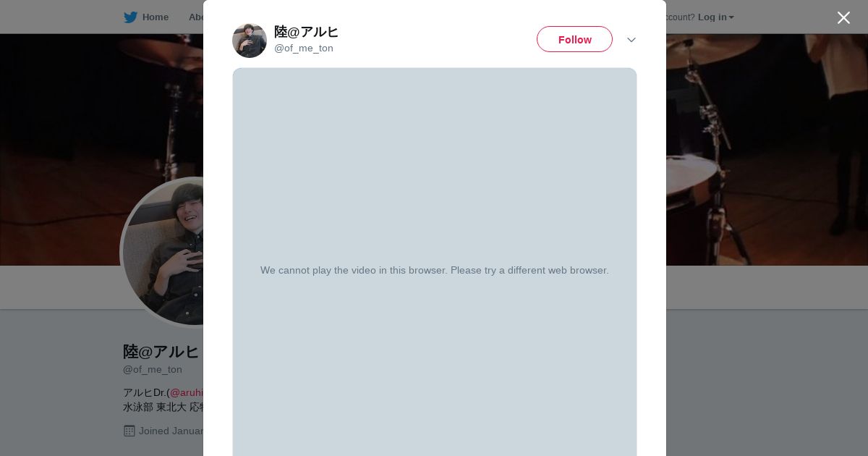Open the partially hidden About menu item
Screen dimensions: 868x456
(195, 17)
